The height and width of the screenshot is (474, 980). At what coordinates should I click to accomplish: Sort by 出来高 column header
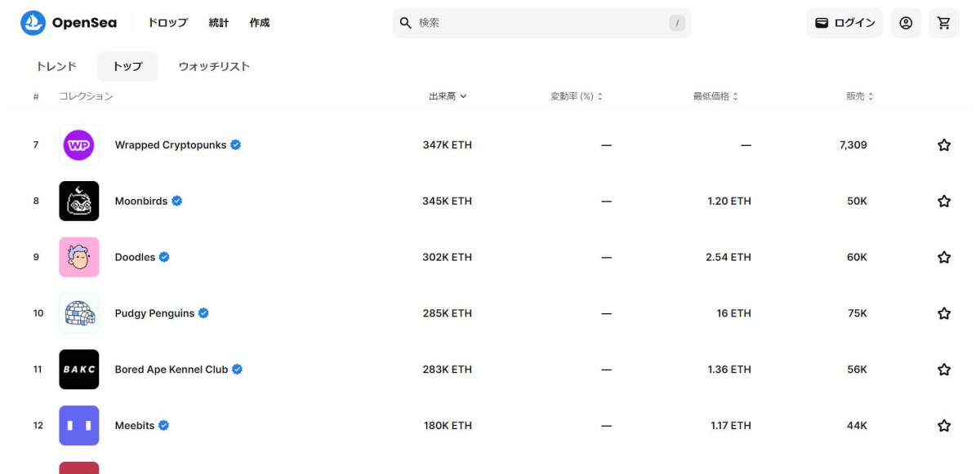[448, 96]
